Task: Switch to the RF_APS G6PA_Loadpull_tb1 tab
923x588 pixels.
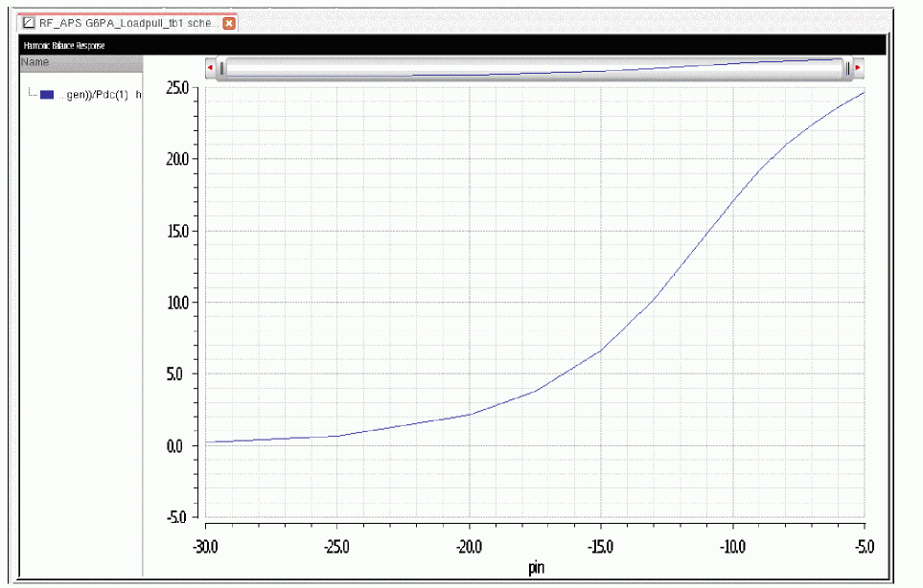Action: pyautogui.click(x=127, y=23)
